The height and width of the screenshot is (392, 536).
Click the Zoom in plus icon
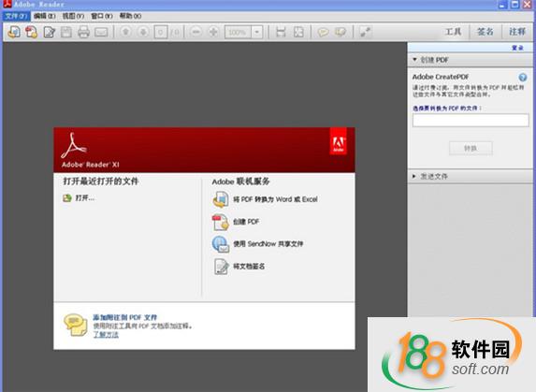(213, 32)
